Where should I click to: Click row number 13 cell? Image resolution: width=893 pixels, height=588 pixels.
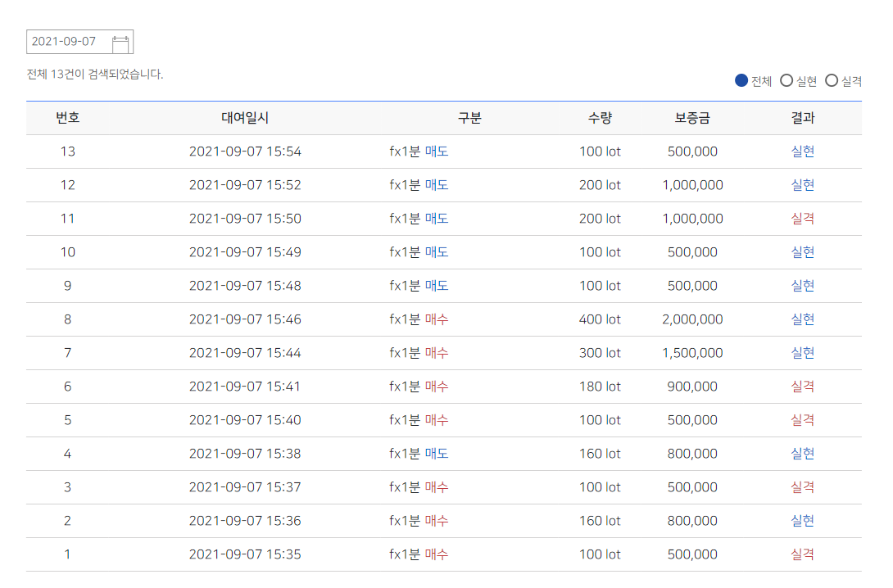click(x=68, y=152)
